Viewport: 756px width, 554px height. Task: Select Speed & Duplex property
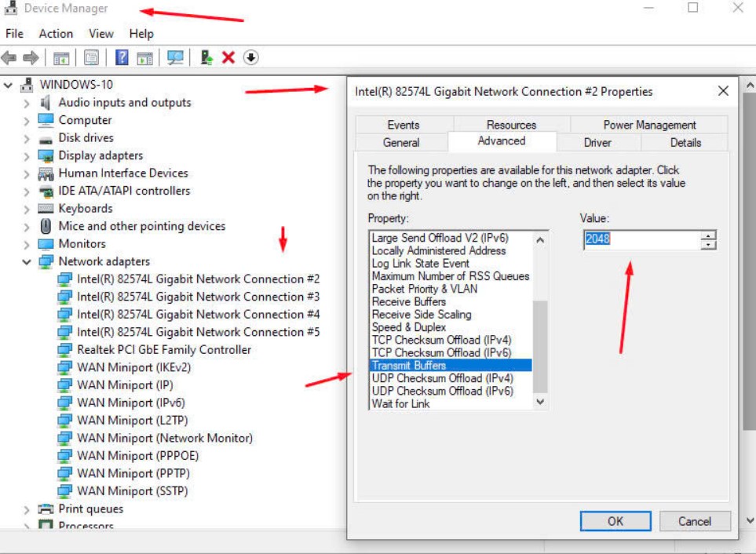pyautogui.click(x=409, y=327)
